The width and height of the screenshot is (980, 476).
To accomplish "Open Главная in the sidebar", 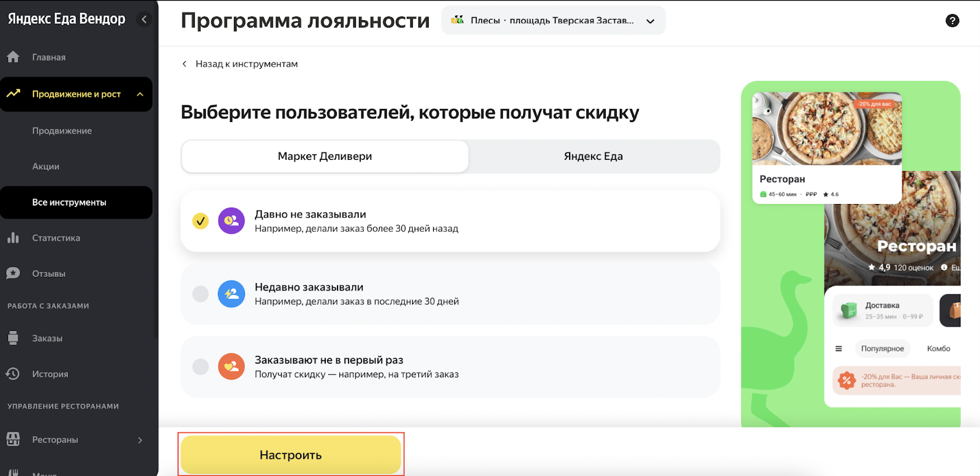I will click(49, 57).
